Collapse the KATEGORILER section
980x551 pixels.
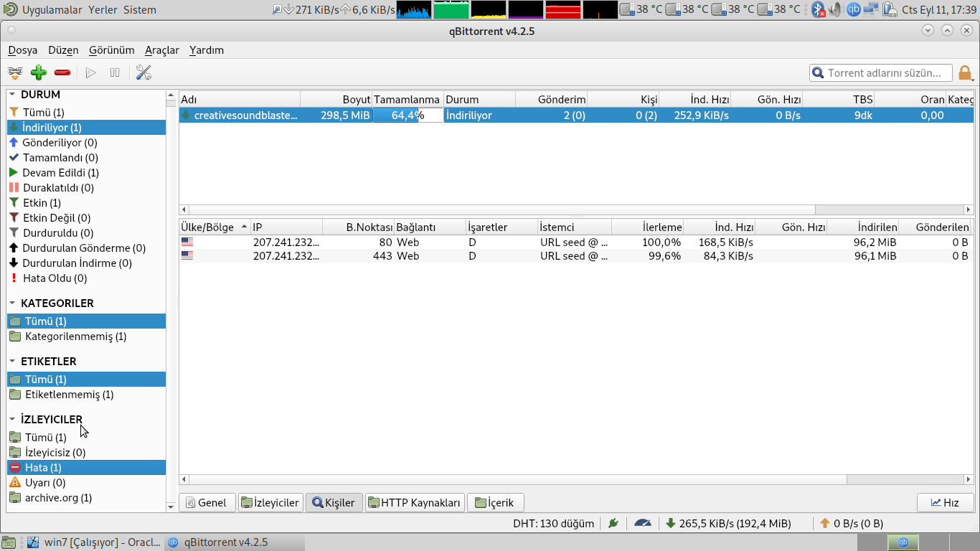12,303
